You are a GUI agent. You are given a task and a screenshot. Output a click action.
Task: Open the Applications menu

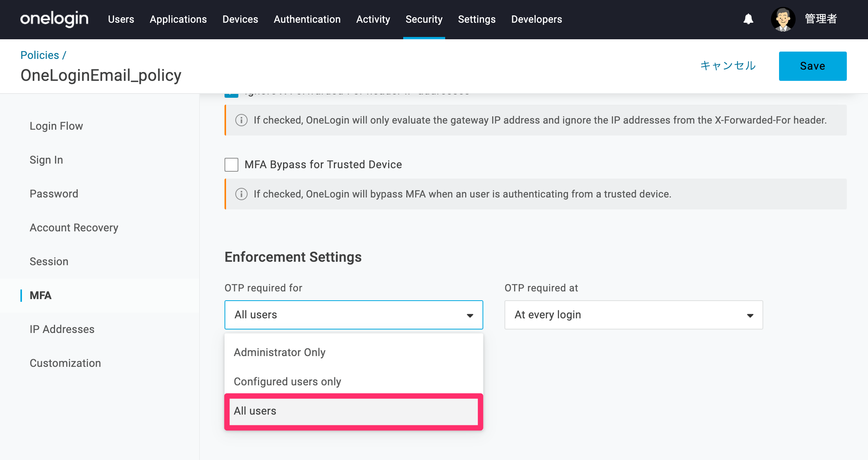tap(178, 19)
